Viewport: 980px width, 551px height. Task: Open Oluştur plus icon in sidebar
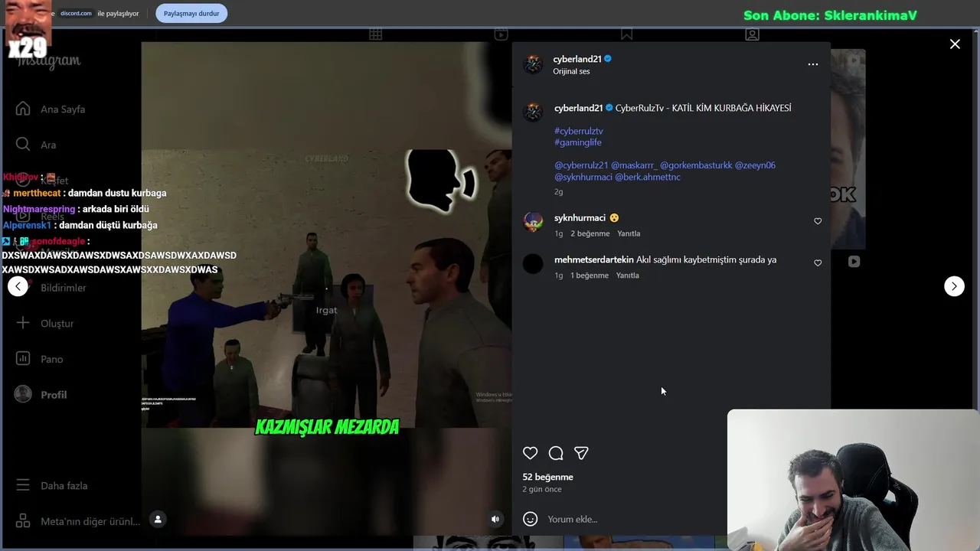23,323
